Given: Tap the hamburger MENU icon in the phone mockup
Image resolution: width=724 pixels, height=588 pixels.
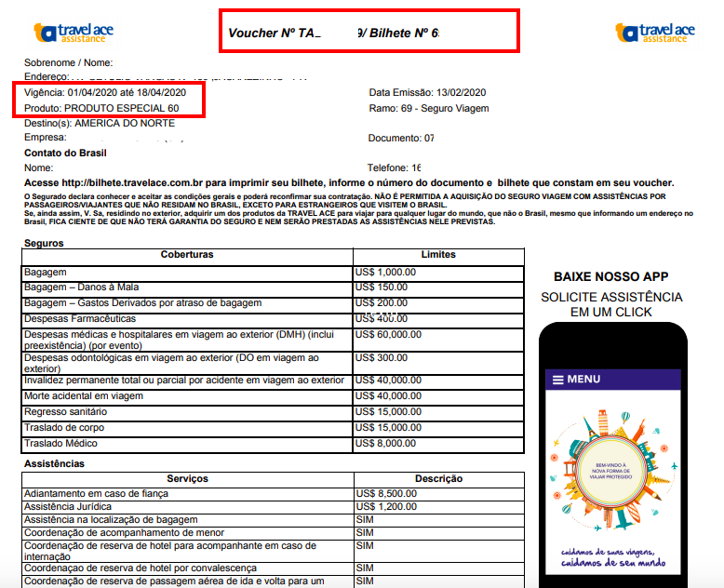Looking at the screenshot, I should 557,380.
